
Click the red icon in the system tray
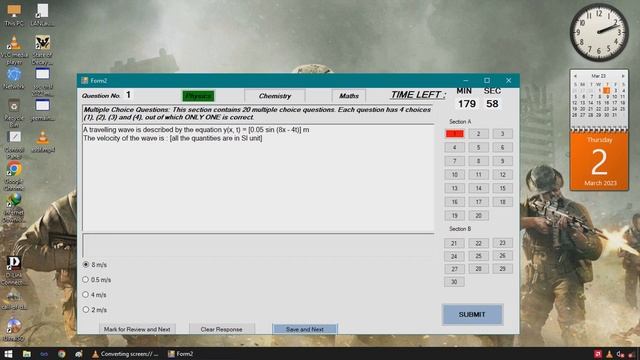point(598,354)
